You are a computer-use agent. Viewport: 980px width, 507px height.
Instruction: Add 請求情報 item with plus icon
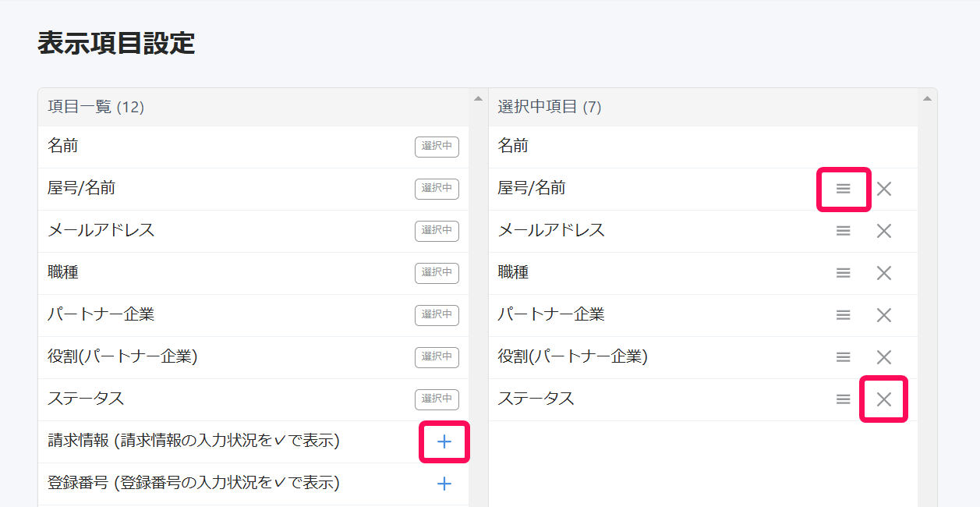(444, 442)
